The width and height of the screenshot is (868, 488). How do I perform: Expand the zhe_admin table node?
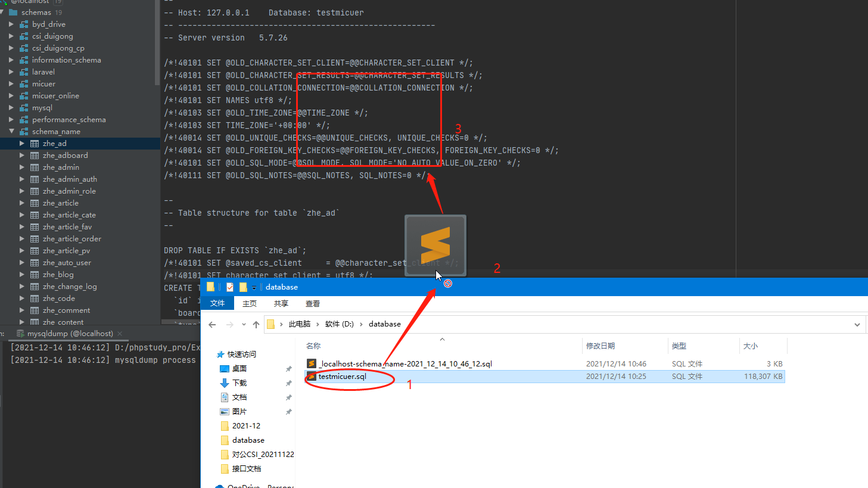click(22, 167)
